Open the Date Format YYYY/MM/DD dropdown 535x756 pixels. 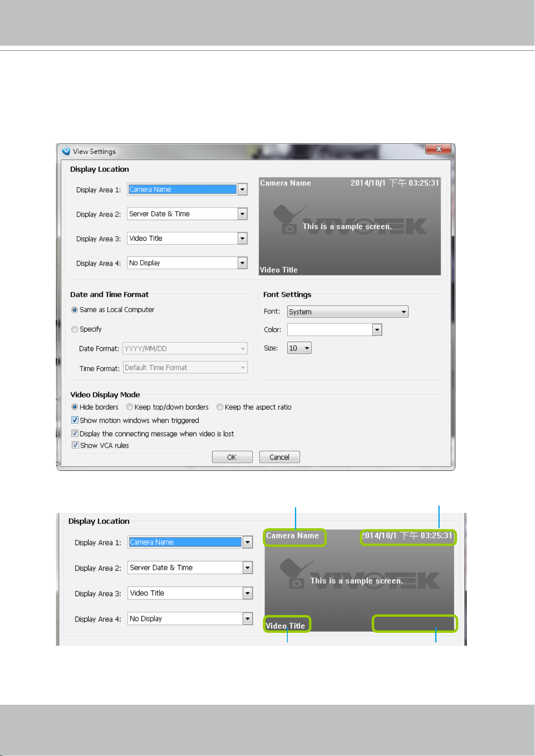pyautogui.click(x=185, y=349)
